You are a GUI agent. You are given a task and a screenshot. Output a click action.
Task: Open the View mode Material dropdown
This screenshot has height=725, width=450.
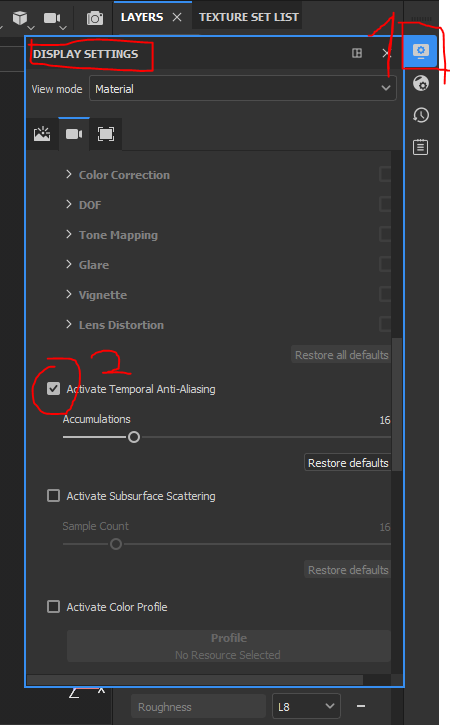(243, 88)
